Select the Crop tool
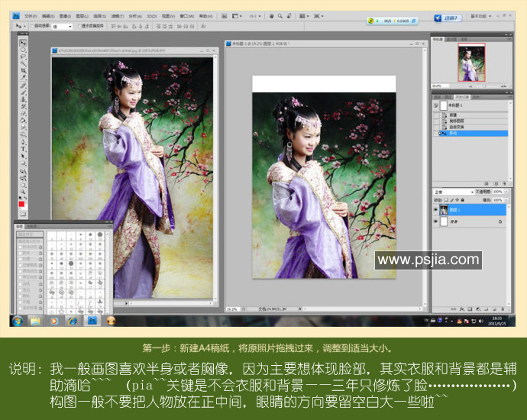Viewport: 527px width, 420px height. 23,70
